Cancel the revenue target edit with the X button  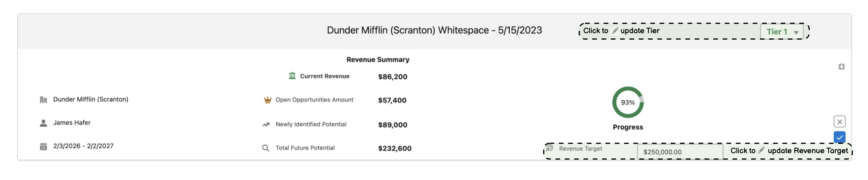pyautogui.click(x=839, y=121)
